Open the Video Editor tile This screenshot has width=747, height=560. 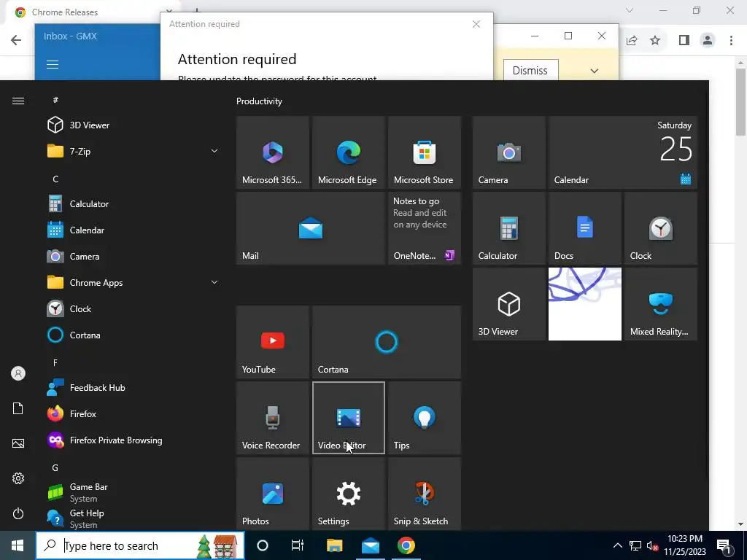click(x=348, y=418)
